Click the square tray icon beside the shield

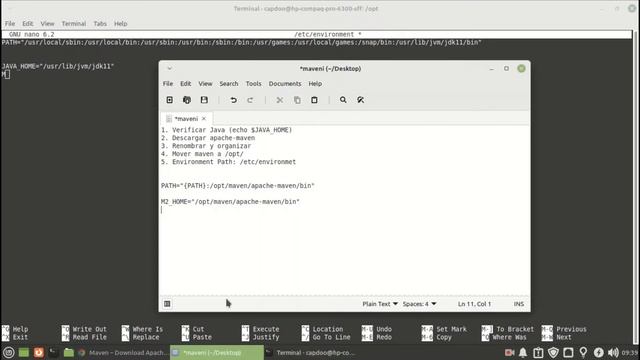(568, 352)
